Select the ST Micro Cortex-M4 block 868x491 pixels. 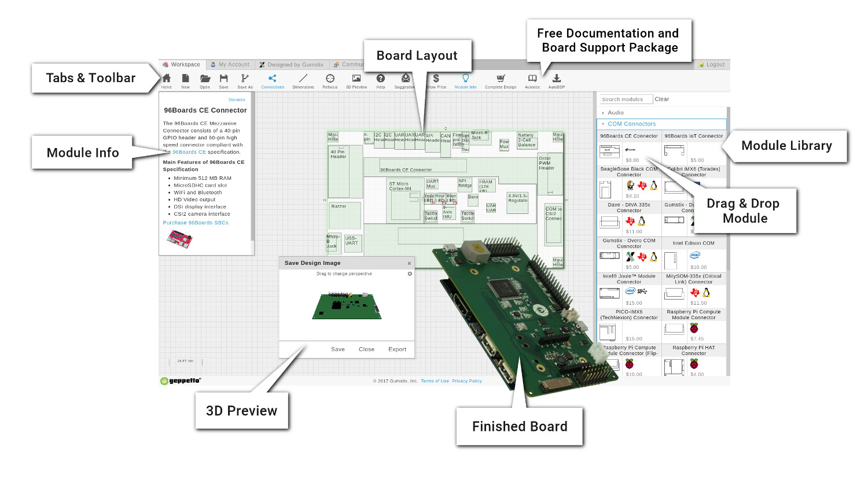pos(404,200)
